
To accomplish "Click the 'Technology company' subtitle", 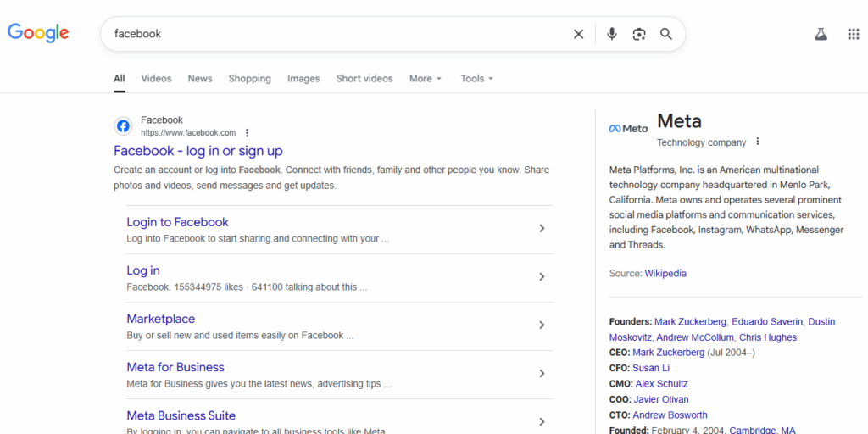I will pyautogui.click(x=701, y=142).
